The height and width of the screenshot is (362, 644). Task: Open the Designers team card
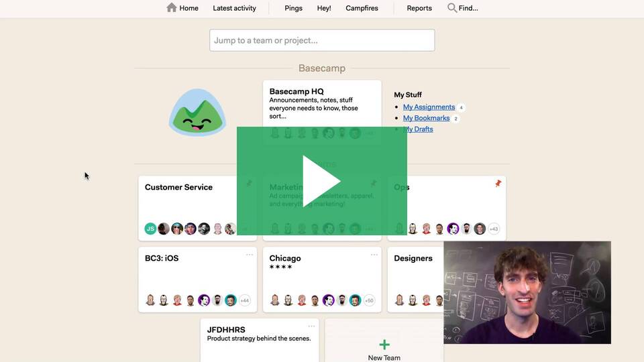pyautogui.click(x=416, y=280)
